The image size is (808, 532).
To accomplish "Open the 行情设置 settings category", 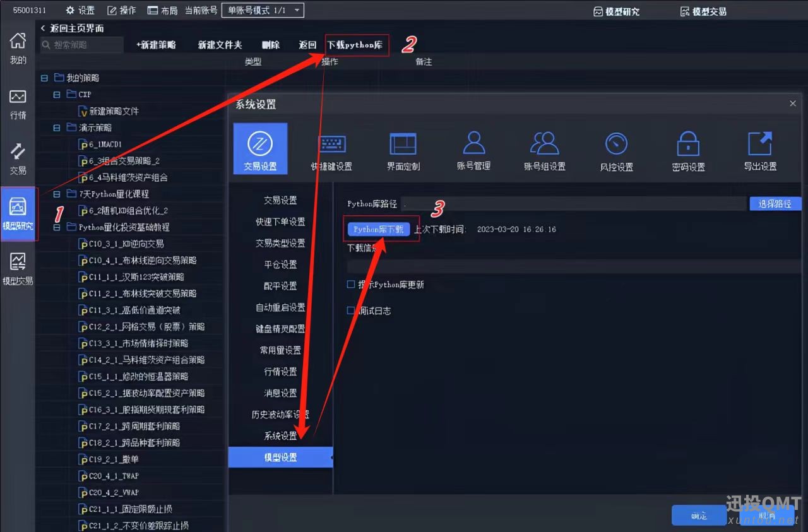I will tap(280, 372).
